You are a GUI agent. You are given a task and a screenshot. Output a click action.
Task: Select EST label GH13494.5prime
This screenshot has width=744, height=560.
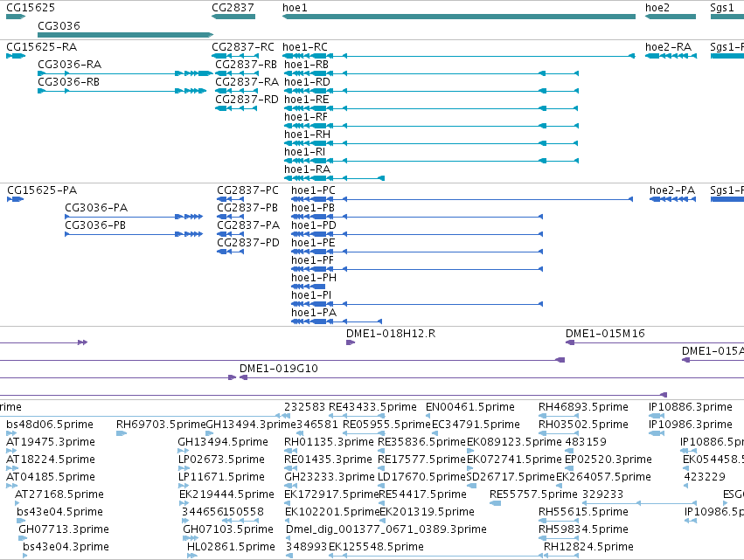pyautogui.click(x=223, y=442)
